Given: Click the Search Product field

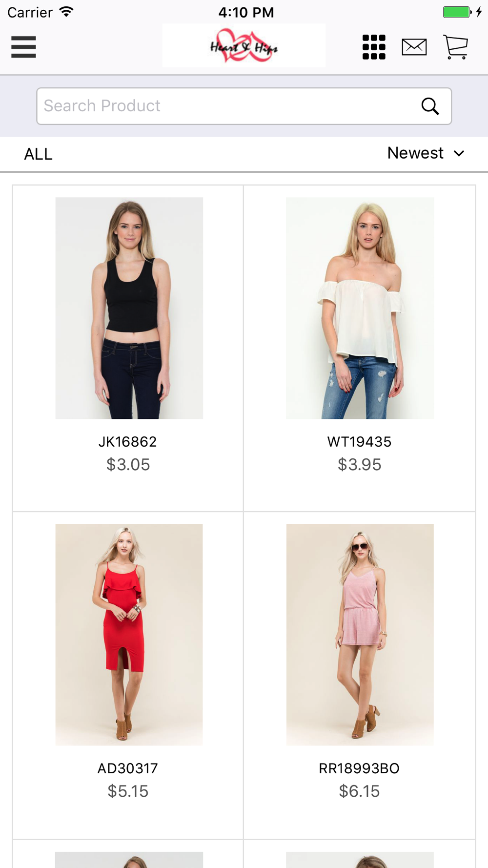Looking at the screenshot, I should [244, 106].
